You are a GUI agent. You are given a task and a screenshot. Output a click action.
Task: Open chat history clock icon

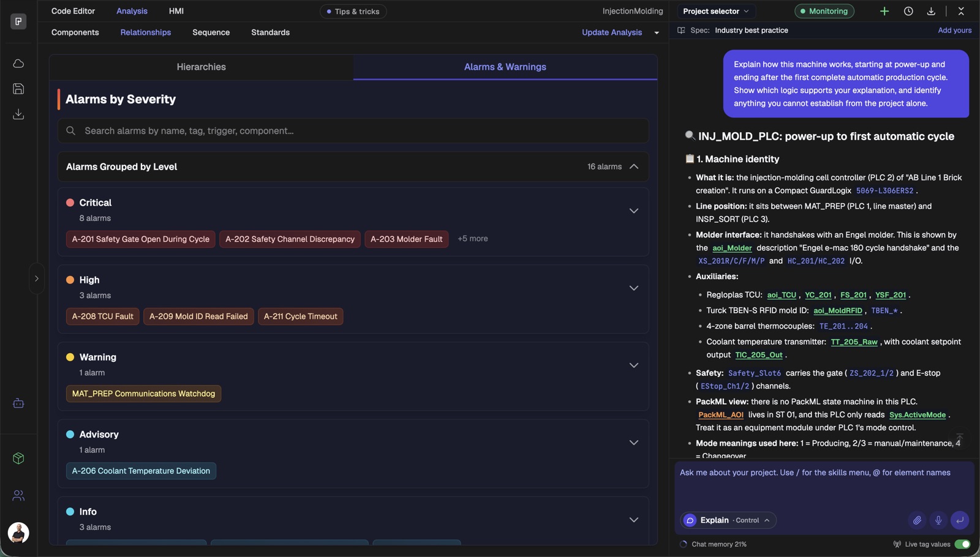tap(908, 11)
